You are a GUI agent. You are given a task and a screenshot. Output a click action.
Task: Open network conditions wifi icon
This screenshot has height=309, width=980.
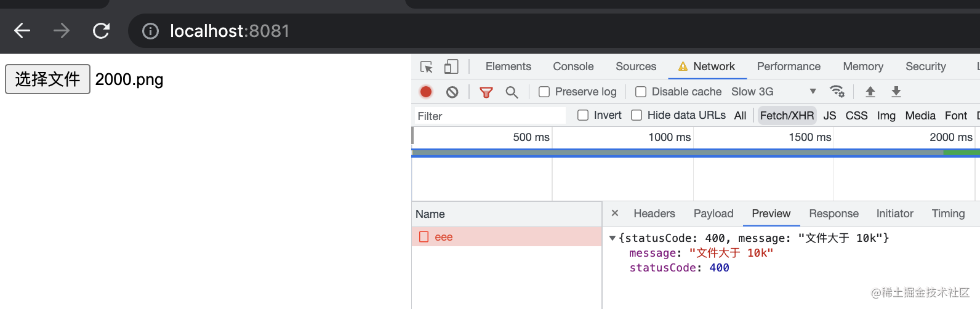(837, 92)
